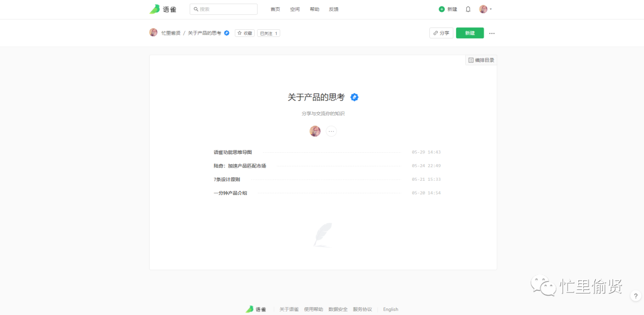This screenshot has width=644, height=315.
Task: Click the member avatar below subtitle
Action: (315, 131)
